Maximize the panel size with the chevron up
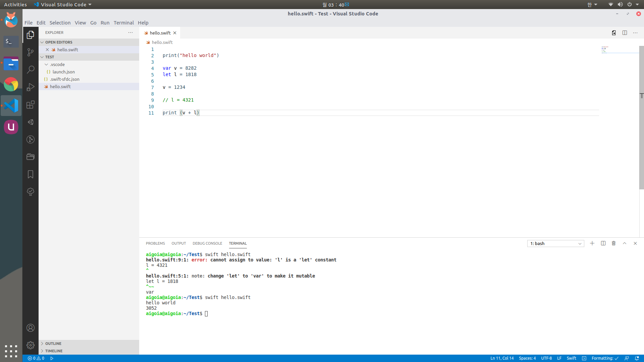 [624, 243]
